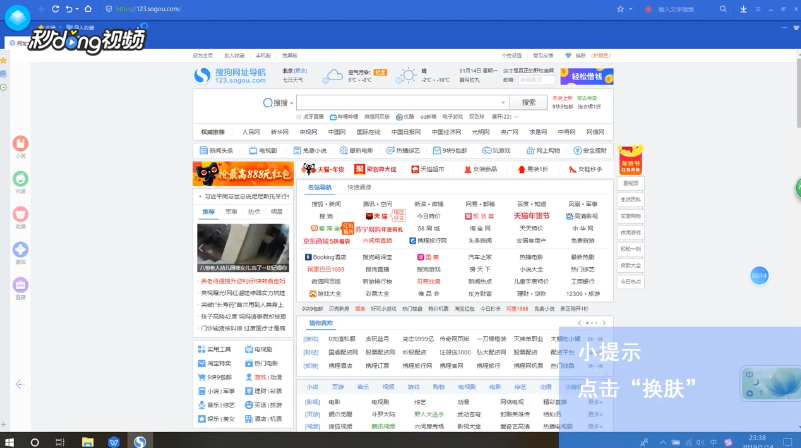Bookmark page with the star icon
Image resolution: width=801 pixels, height=448 pixels.
620,9
